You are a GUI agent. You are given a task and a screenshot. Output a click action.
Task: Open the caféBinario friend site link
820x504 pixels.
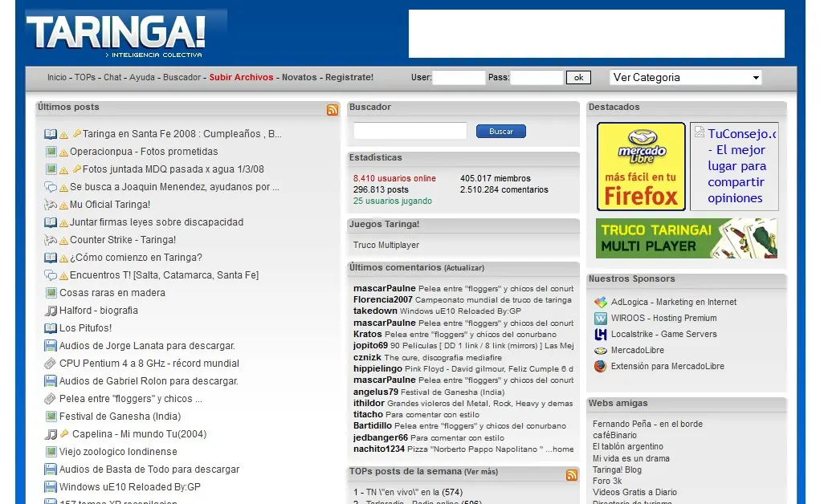[614, 436]
